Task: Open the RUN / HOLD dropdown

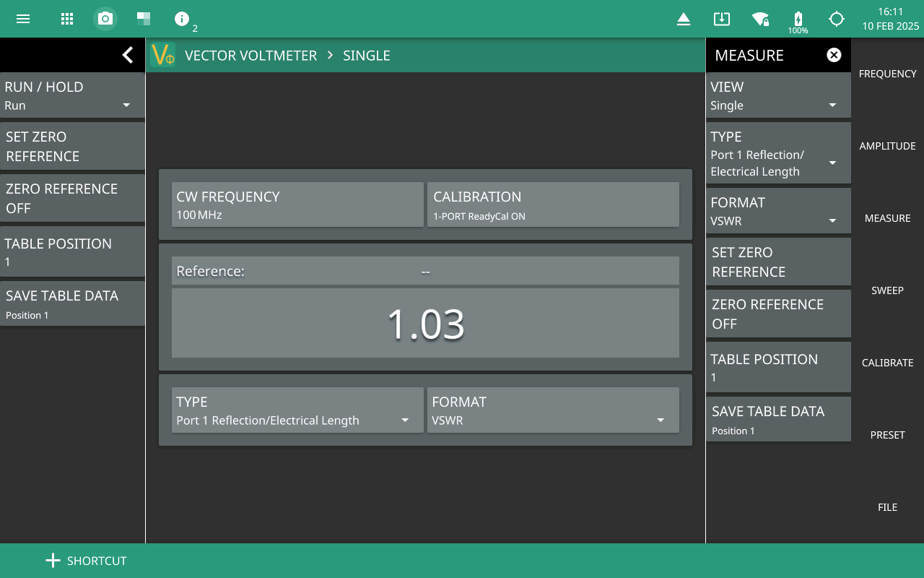Action: (x=72, y=95)
